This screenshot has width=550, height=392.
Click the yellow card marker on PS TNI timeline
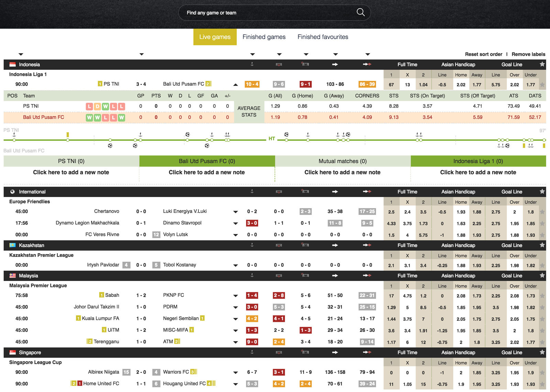pos(68,135)
